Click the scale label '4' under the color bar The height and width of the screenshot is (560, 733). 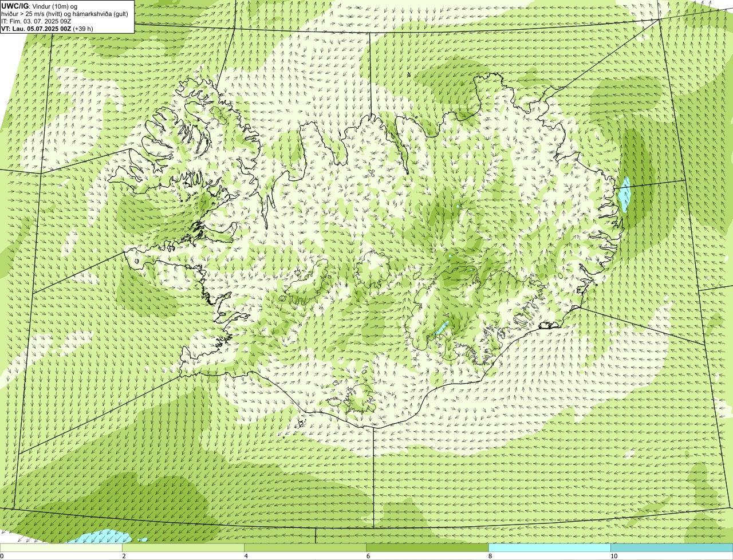pyautogui.click(x=246, y=556)
